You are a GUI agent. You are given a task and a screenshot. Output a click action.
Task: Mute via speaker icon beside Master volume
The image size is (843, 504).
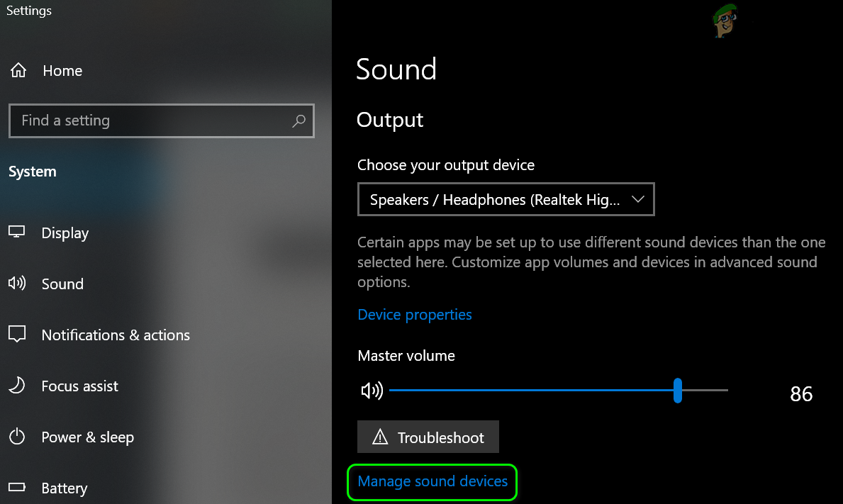(372, 391)
